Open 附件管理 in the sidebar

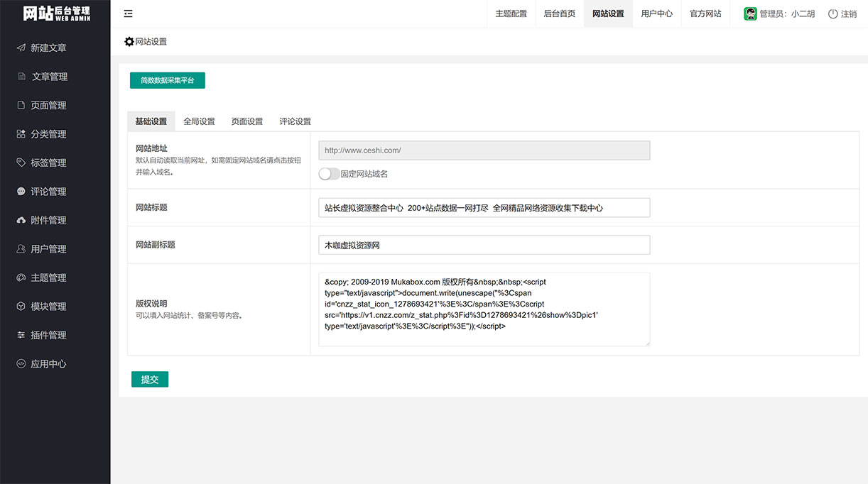50,220
